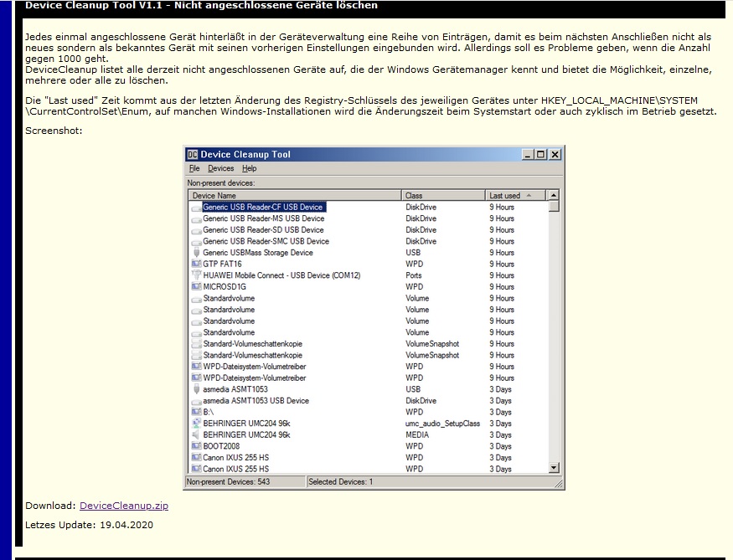Click the WPD icon beside GTP FAT16
This screenshot has width=733, height=560.
[196, 264]
